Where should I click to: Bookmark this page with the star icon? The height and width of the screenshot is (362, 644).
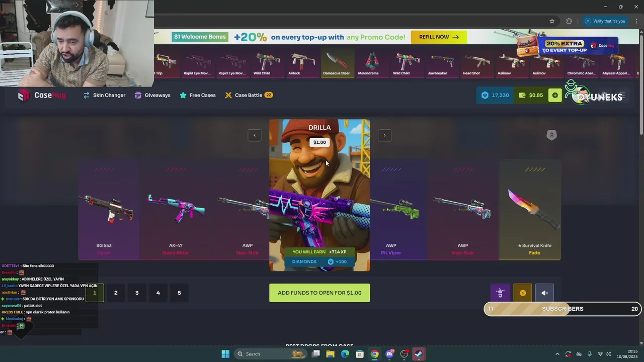[x=552, y=21]
